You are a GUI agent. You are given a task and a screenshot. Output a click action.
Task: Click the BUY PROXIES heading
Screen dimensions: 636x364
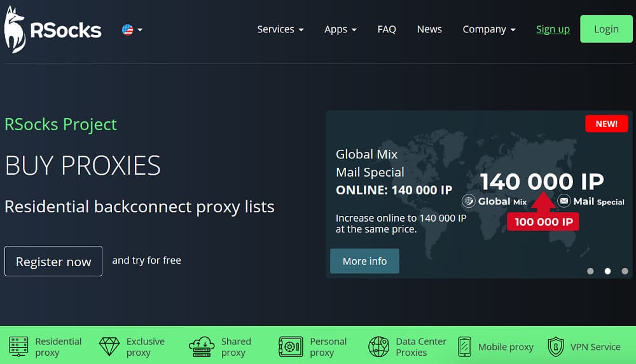[83, 165]
